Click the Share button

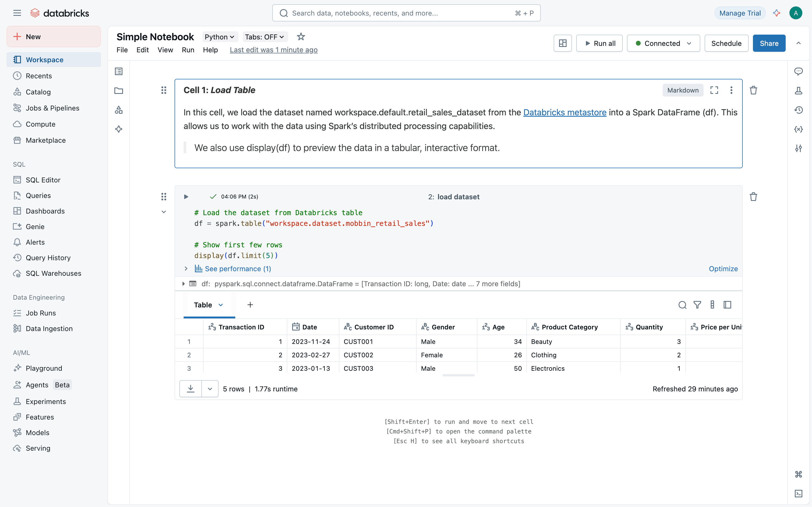769,43
